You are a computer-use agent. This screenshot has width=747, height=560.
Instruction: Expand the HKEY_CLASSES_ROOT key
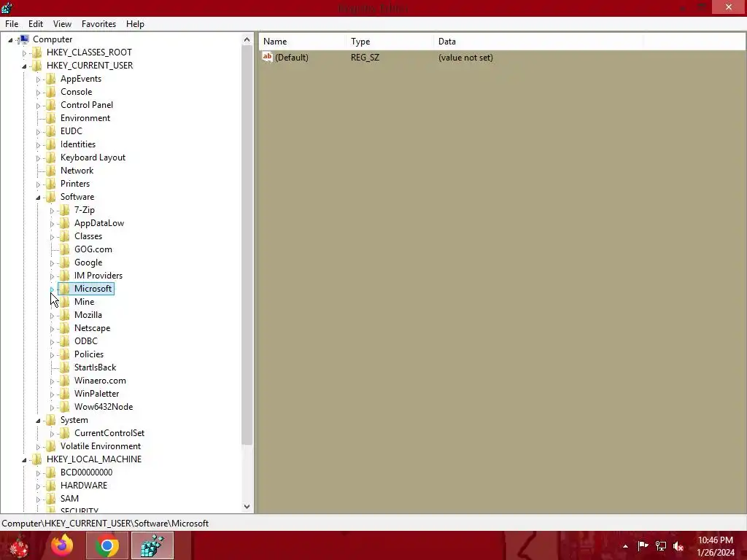point(24,52)
